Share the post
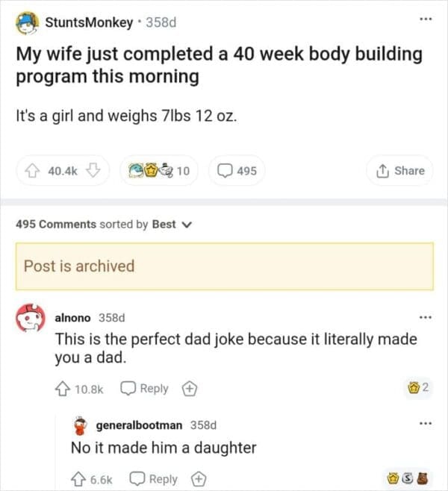Image resolution: width=448 pixels, height=491 pixels. (402, 171)
